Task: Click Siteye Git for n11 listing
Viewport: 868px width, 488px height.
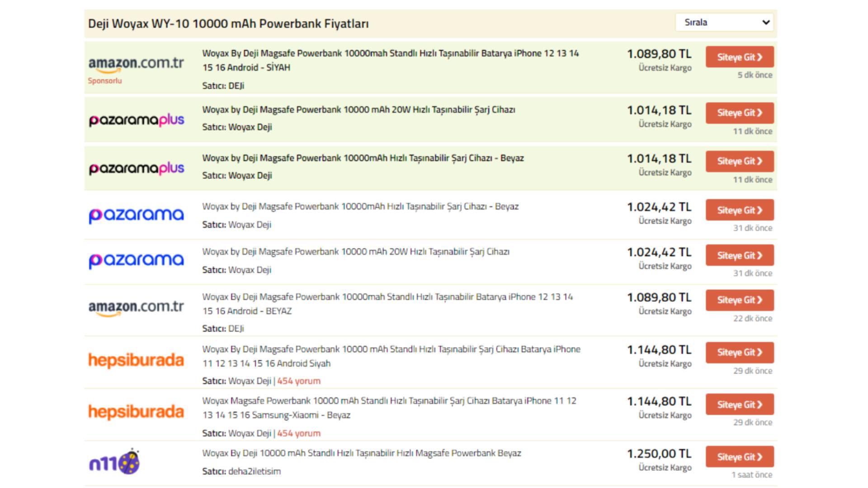Action: tap(740, 457)
